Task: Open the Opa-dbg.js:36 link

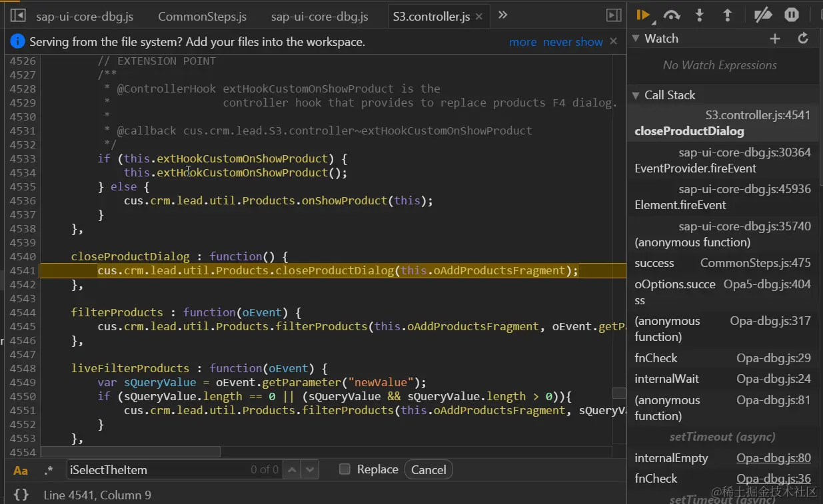Action: click(x=773, y=479)
